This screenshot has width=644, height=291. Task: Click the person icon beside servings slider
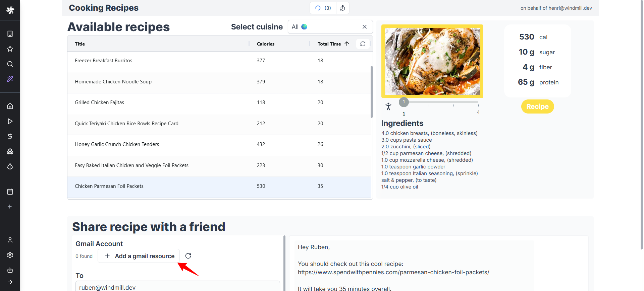388,106
